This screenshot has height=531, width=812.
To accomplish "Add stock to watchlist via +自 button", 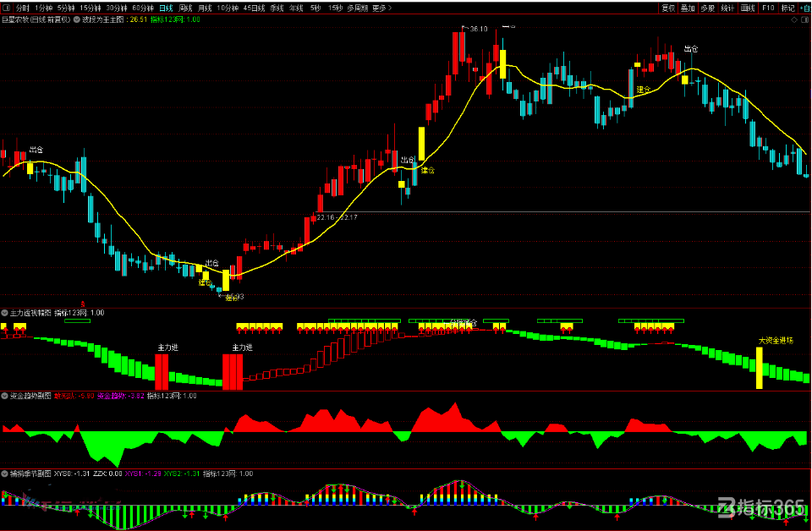I will (x=805, y=8).
